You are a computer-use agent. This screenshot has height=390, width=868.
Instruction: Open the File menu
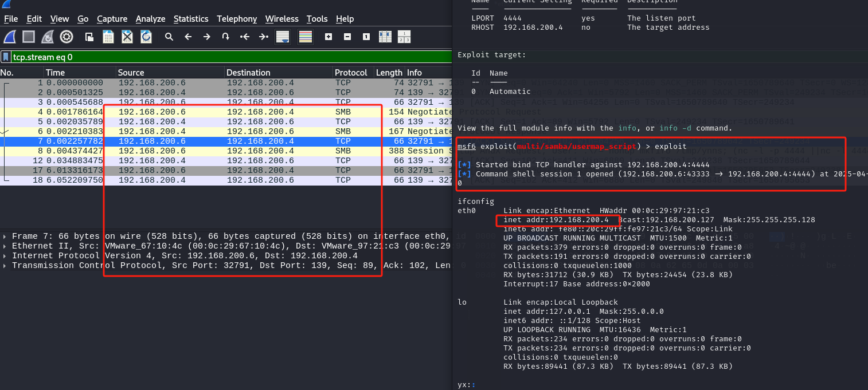point(11,19)
